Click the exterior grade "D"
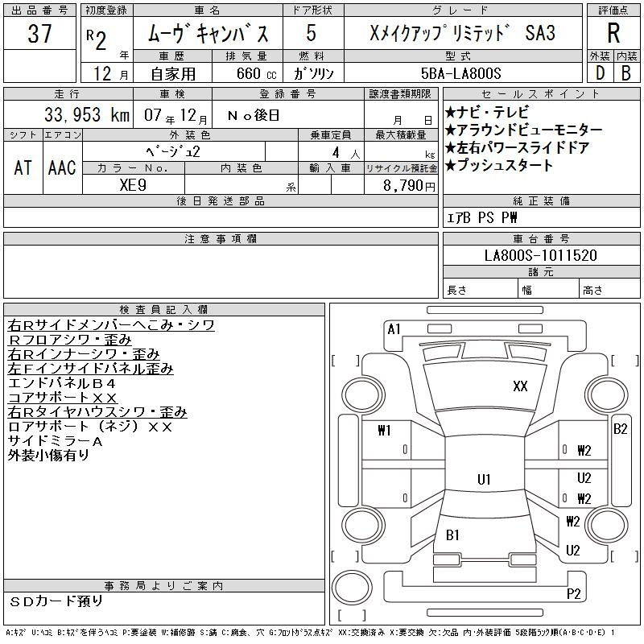The width and height of the screenshot is (644, 644). [x=600, y=73]
